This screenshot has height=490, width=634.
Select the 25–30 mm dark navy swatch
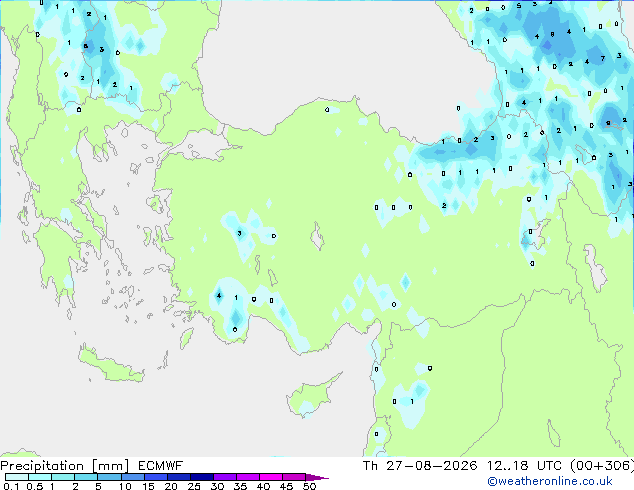click(201, 477)
